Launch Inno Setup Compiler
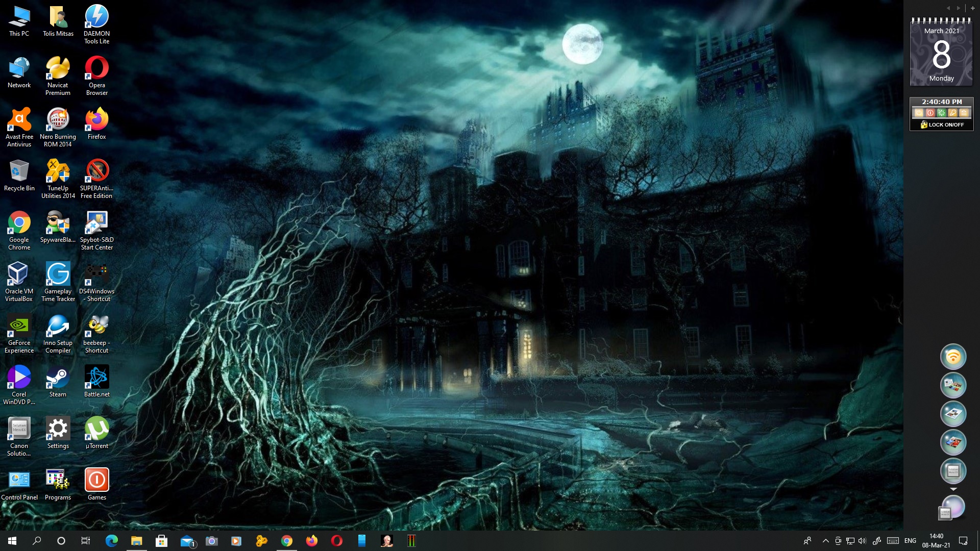The image size is (980, 551). [x=58, y=334]
